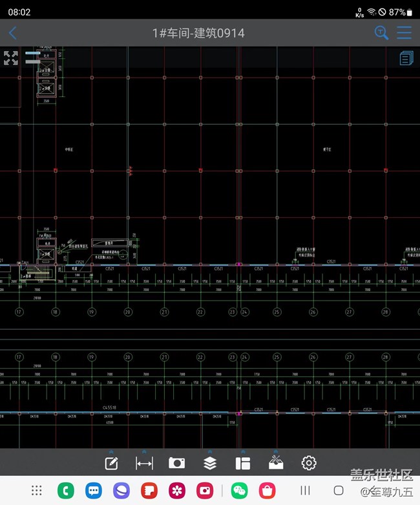Open the purple Samsung Internet browser
This screenshot has width=420, height=505.
click(121, 491)
